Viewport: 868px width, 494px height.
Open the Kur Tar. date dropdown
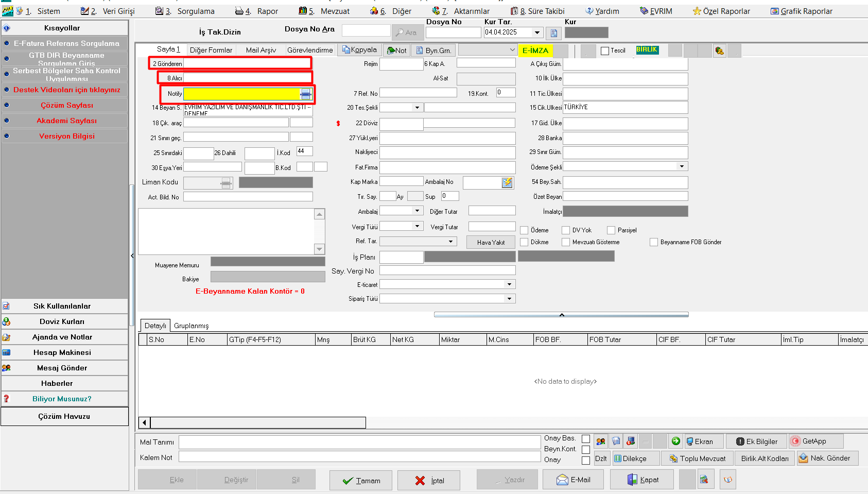click(537, 32)
